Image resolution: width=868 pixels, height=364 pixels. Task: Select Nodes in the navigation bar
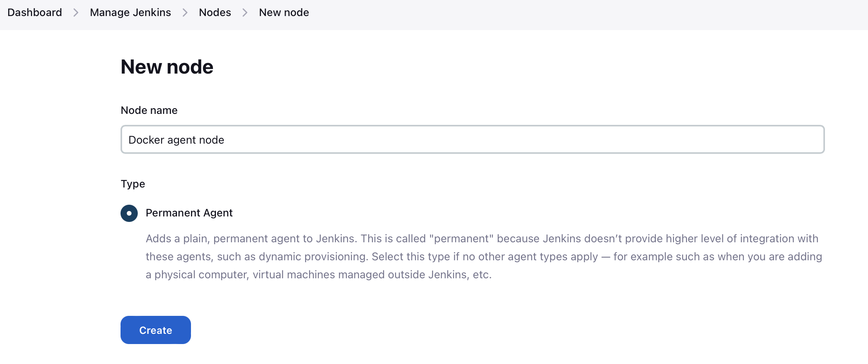click(x=215, y=12)
